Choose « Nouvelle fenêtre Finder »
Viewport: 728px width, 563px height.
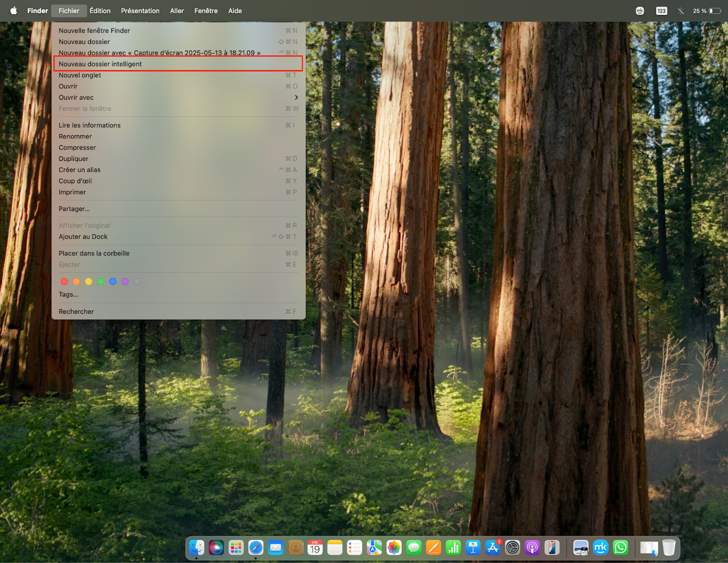pyautogui.click(x=94, y=30)
